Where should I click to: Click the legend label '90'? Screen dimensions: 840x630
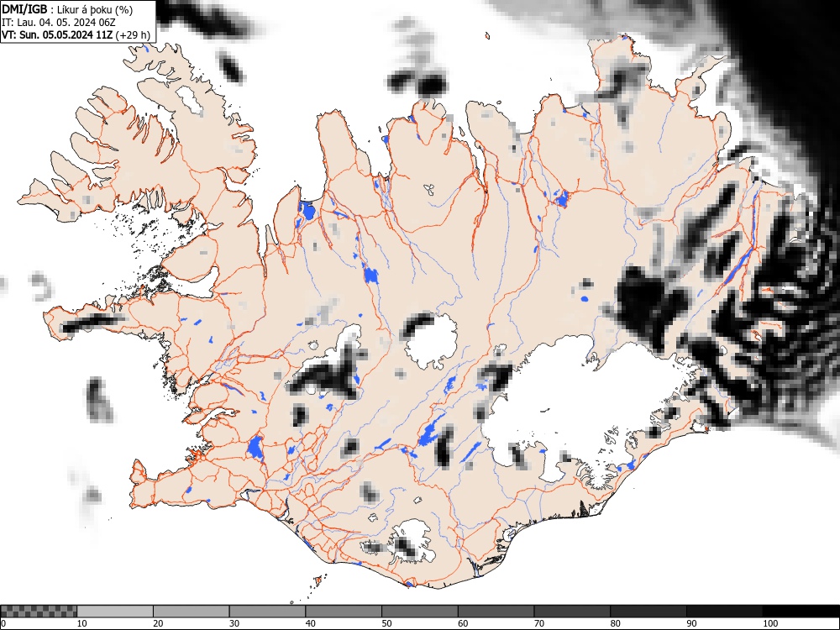click(691, 623)
